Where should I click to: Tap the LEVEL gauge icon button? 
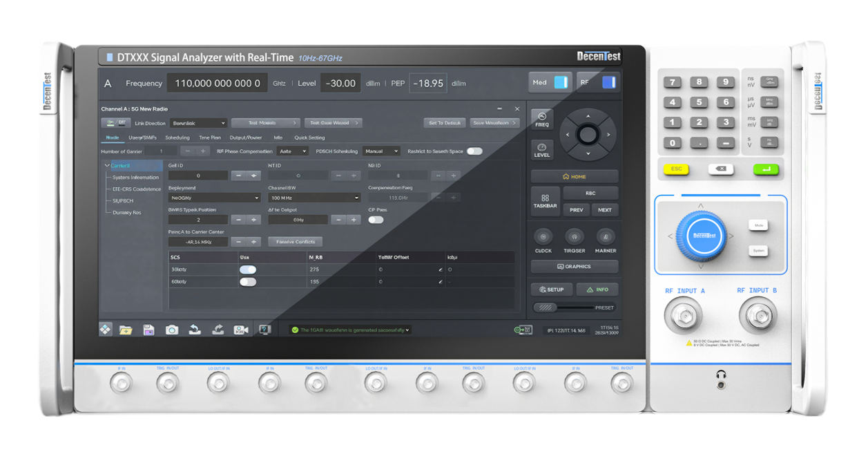tap(542, 150)
